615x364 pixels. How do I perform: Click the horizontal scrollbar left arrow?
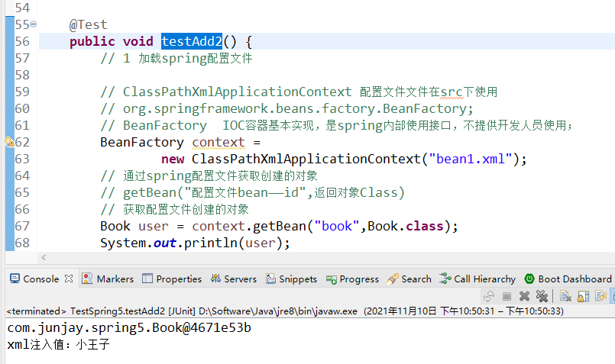[44, 257]
